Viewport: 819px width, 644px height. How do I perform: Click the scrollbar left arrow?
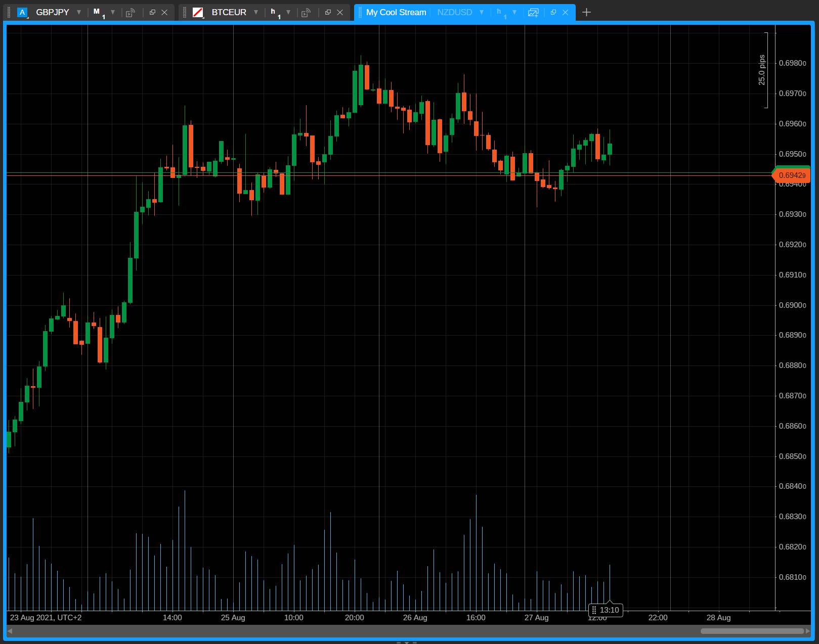click(x=10, y=631)
